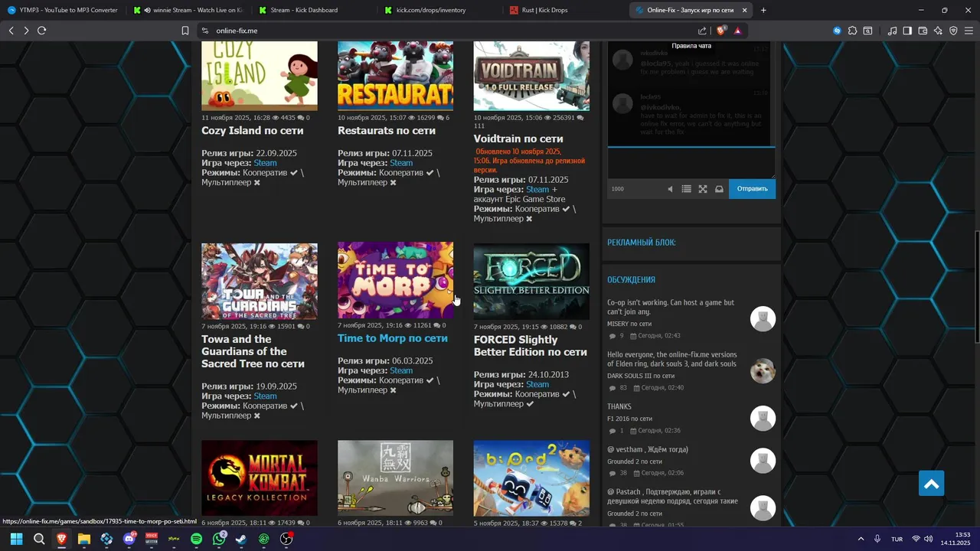Viewport: 980px width, 551px height.
Task: Expand chat with the fullscreen arrows icon
Action: [703, 189]
